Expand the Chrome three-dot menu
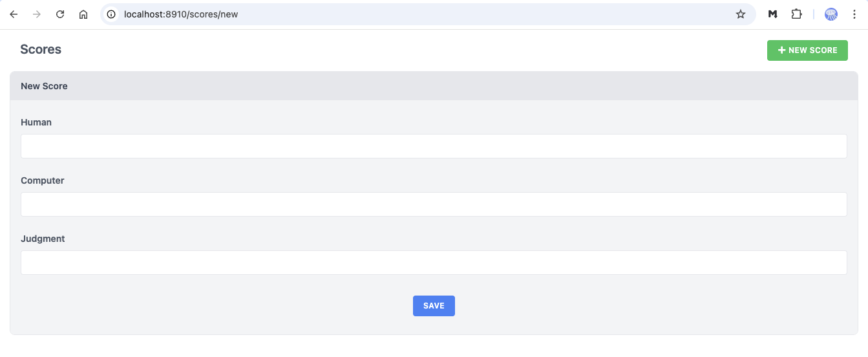The image size is (868, 357). (x=854, y=14)
